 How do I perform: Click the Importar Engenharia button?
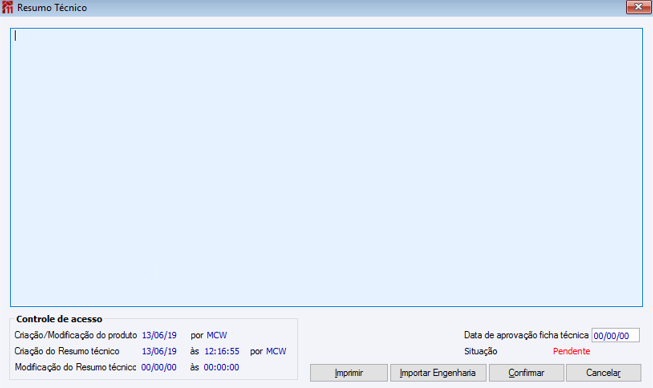(438, 373)
